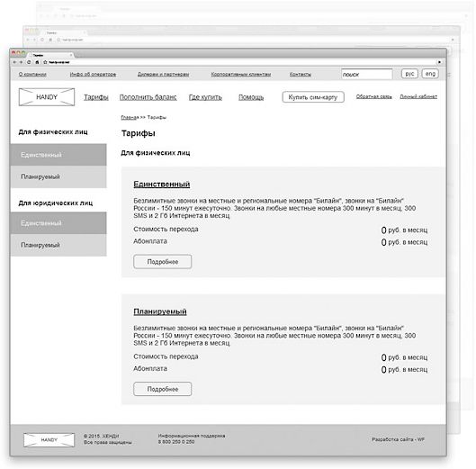Open Пополнить баланс menu item
Image resolution: width=476 pixels, height=469 pixels.
point(148,97)
